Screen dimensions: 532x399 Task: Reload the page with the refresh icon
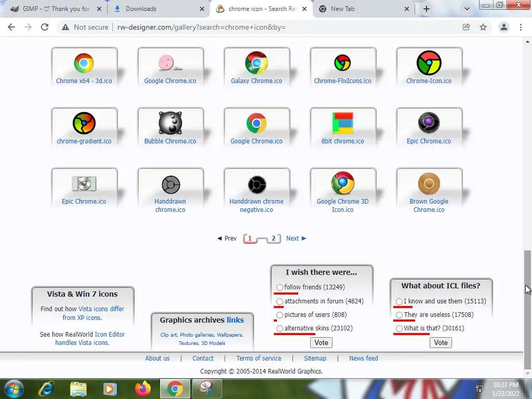coord(45,27)
